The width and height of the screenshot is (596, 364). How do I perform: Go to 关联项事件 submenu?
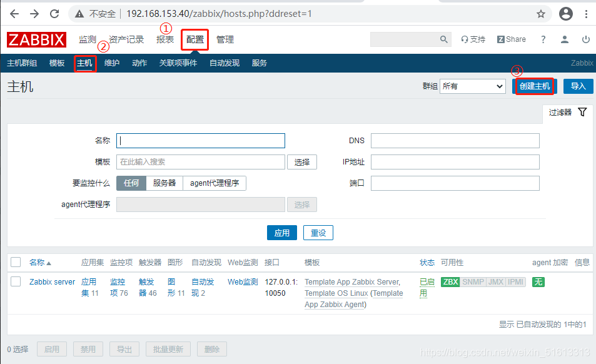[178, 63]
